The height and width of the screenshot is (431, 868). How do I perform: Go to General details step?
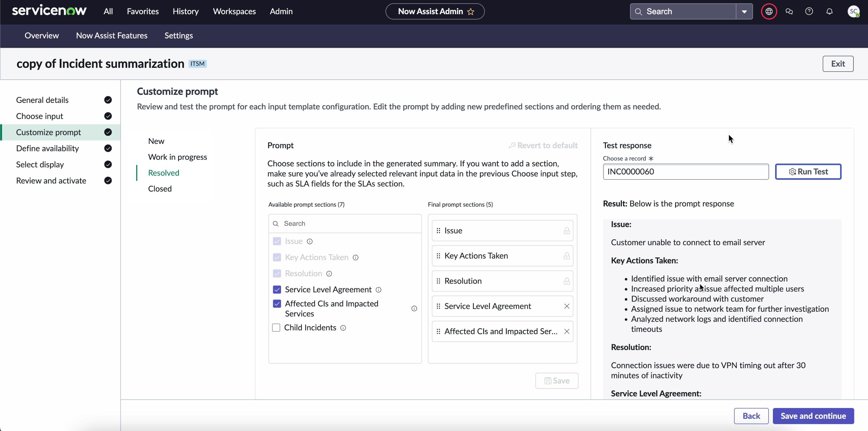(61, 100)
